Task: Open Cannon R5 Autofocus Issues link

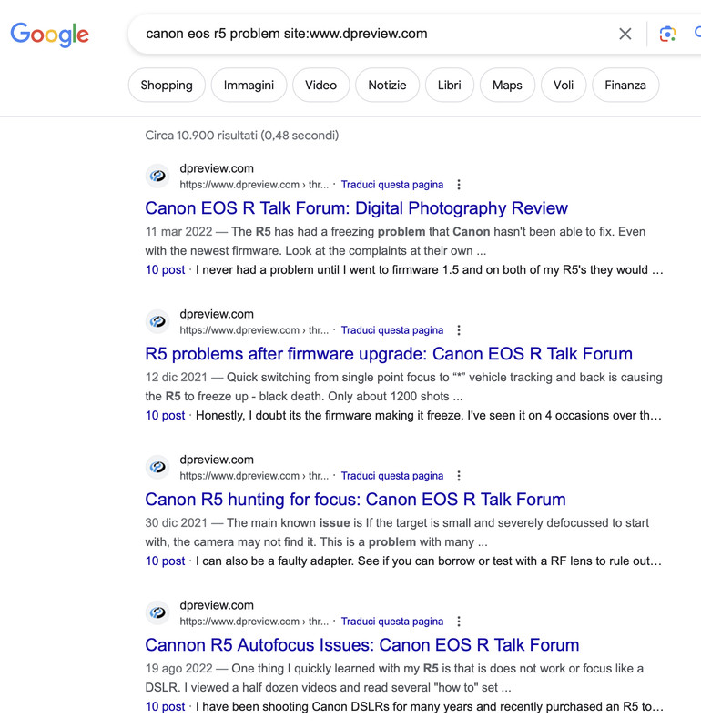Action: (x=362, y=645)
